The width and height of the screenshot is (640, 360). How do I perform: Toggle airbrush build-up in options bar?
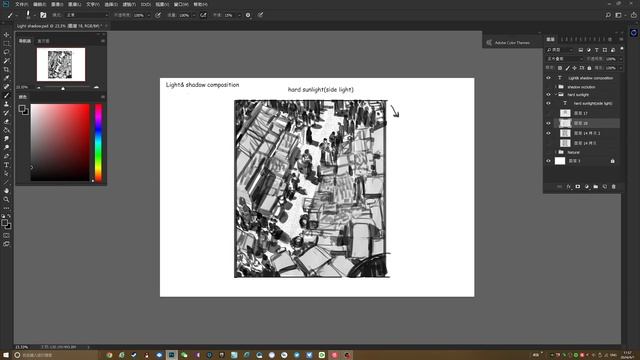tap(203, 15)
